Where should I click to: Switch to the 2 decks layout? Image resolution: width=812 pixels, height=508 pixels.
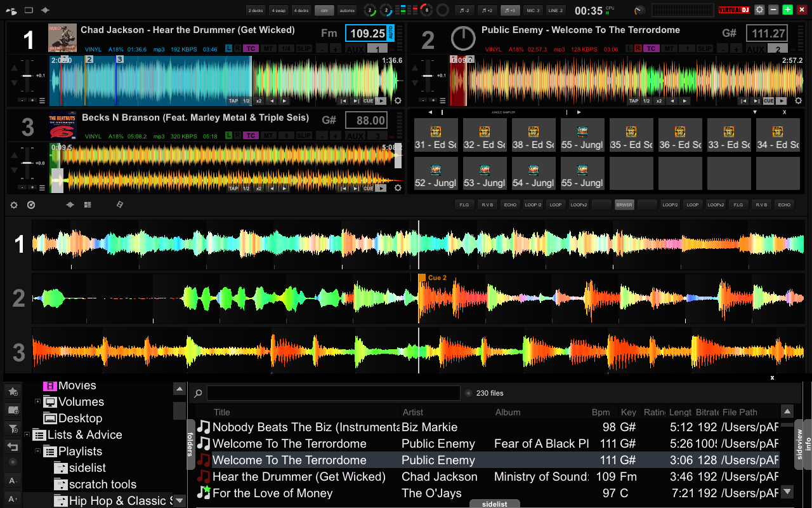point(256,10)
